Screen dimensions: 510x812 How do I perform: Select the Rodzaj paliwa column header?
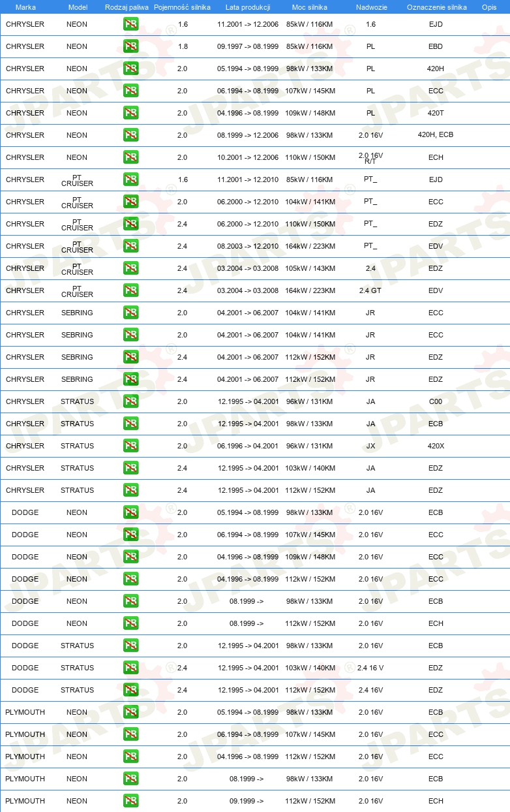[x=127, y=7]
